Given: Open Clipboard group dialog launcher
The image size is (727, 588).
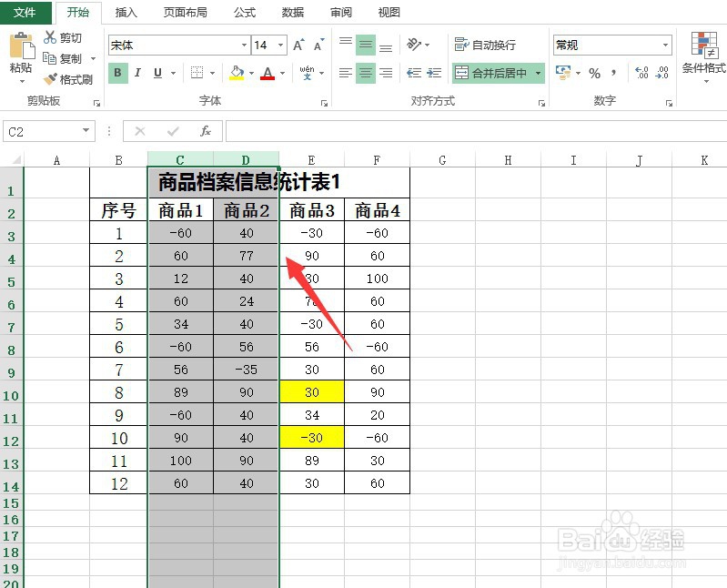Looking at the screenshot, I should 96,104.
